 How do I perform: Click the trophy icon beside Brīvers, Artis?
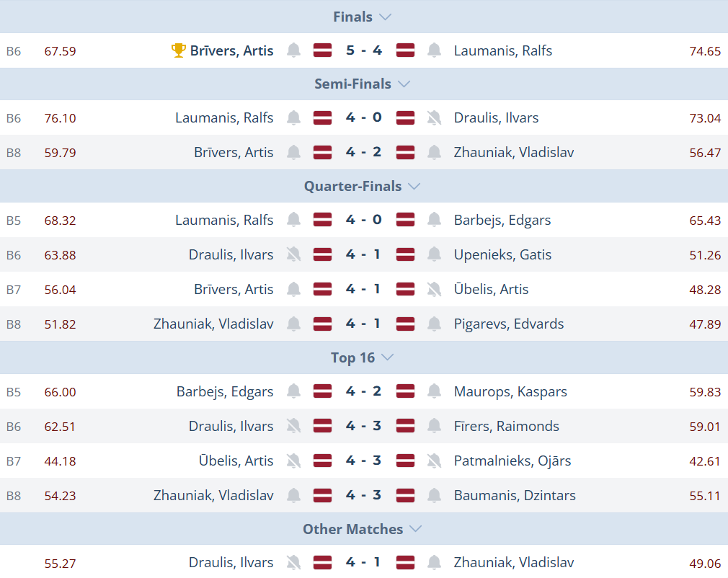(x=178, y=50)
